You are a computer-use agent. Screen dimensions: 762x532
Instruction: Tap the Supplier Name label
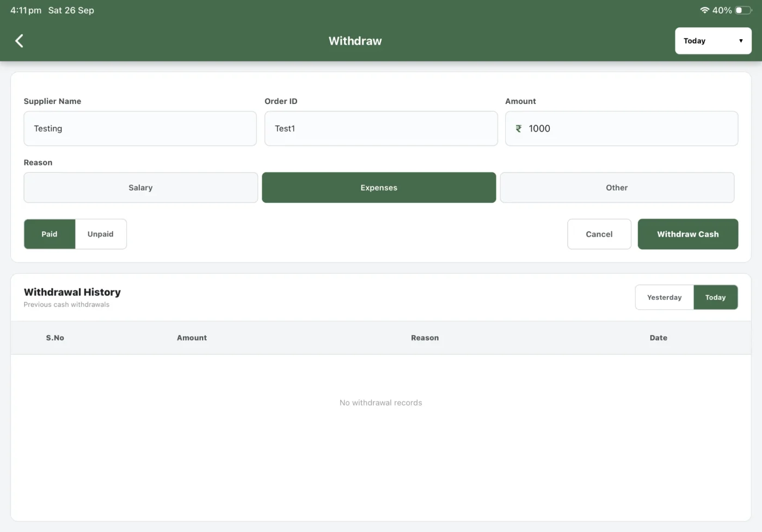[x=52, y=101]
